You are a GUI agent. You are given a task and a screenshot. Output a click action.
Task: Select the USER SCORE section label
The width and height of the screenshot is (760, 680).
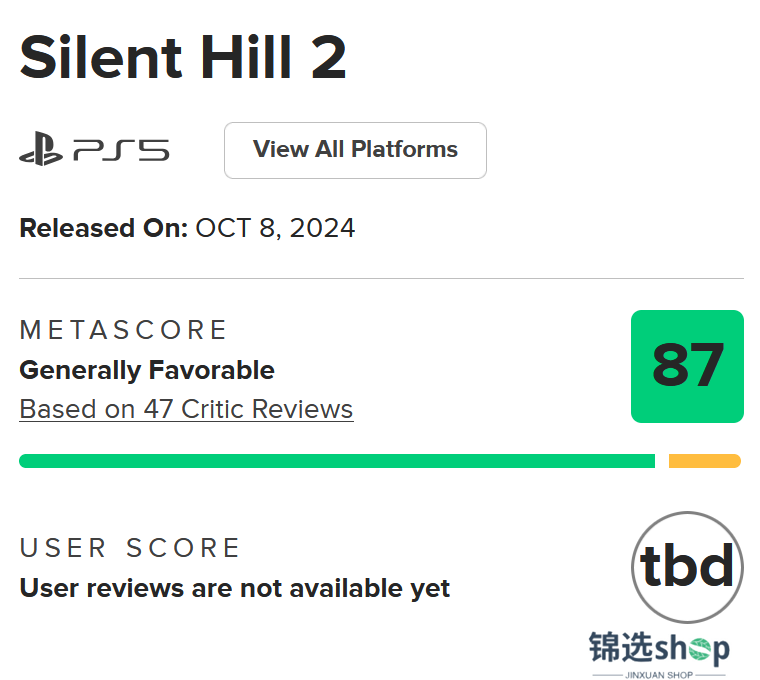(129, 548)
